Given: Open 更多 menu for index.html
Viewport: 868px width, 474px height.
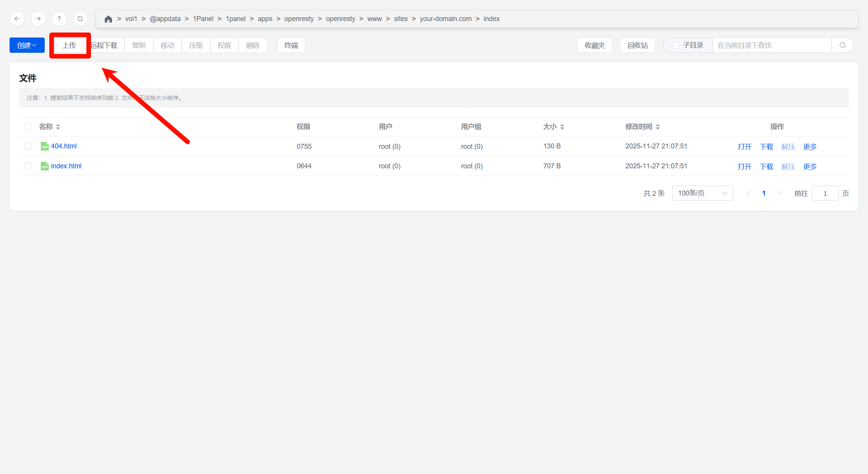Looking at the screenshot, I should (x=810, y=166).
